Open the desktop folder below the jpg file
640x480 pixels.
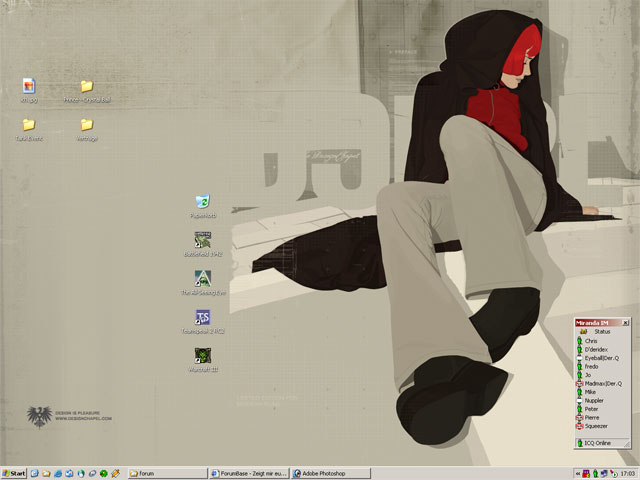(29, 129)
